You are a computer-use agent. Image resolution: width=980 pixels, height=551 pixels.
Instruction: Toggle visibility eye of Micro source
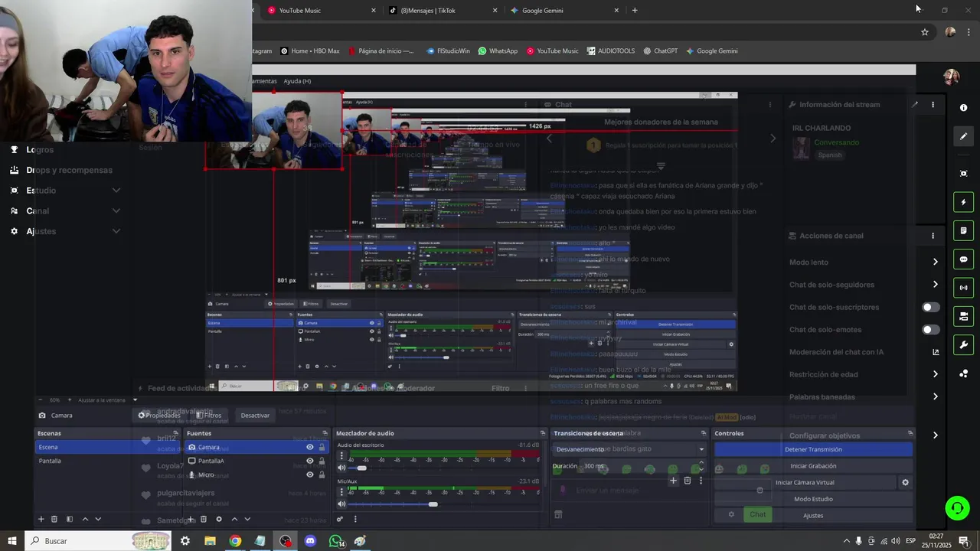coord(310,474)
